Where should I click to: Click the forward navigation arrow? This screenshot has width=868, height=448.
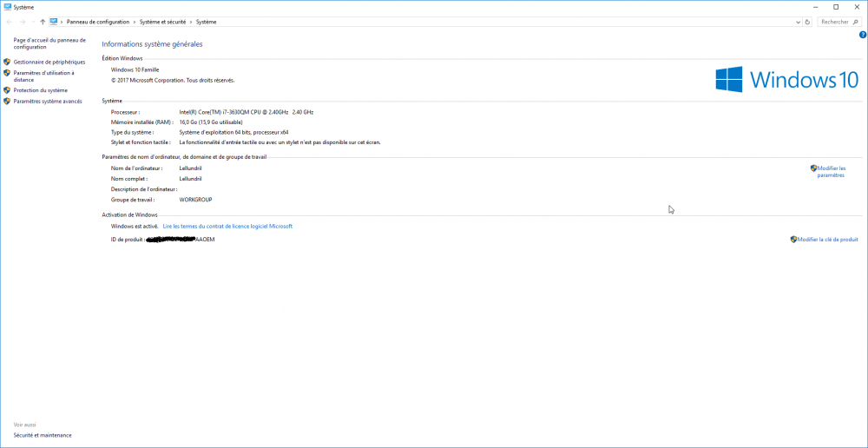click(23, 22)
